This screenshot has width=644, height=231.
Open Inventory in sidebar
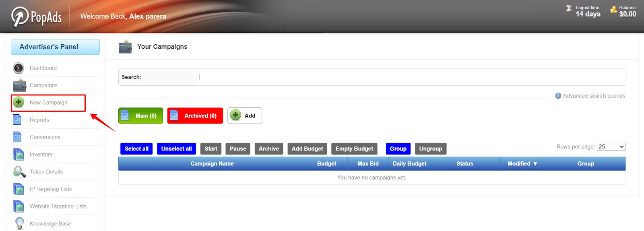click(x=41, y=155)
